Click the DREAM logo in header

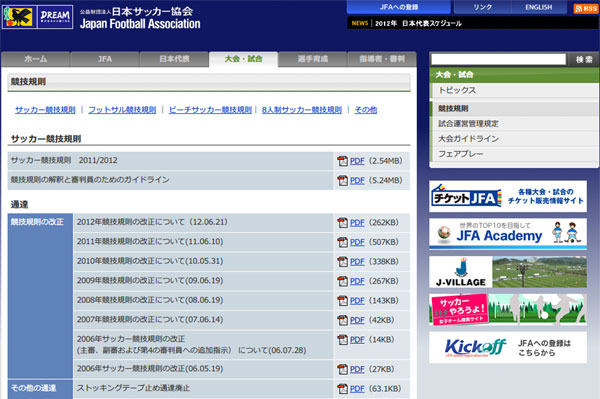tap(55, 17)
